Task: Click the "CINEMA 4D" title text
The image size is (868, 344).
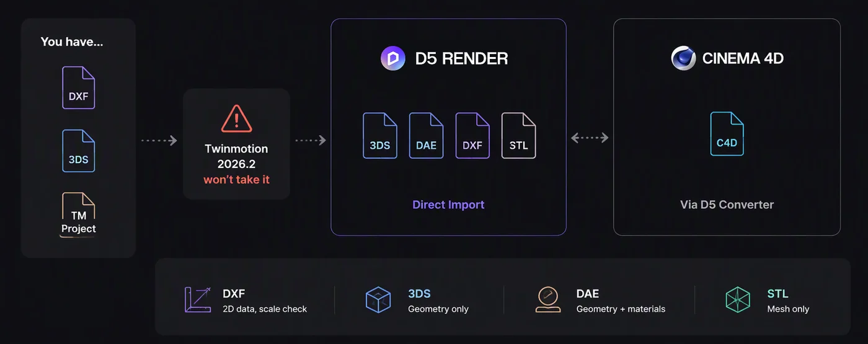Action: tap(743, 58)
